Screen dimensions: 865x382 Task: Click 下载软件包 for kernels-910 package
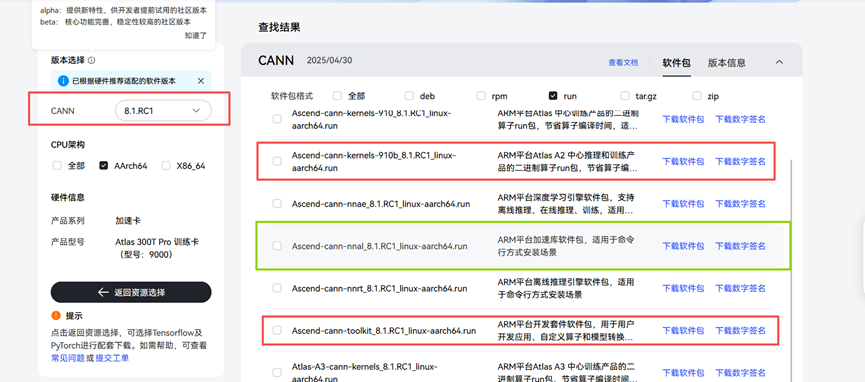683,119
